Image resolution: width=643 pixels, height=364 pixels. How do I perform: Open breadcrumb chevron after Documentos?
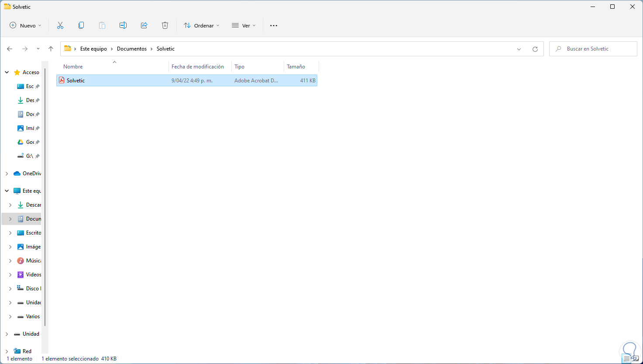152,49
